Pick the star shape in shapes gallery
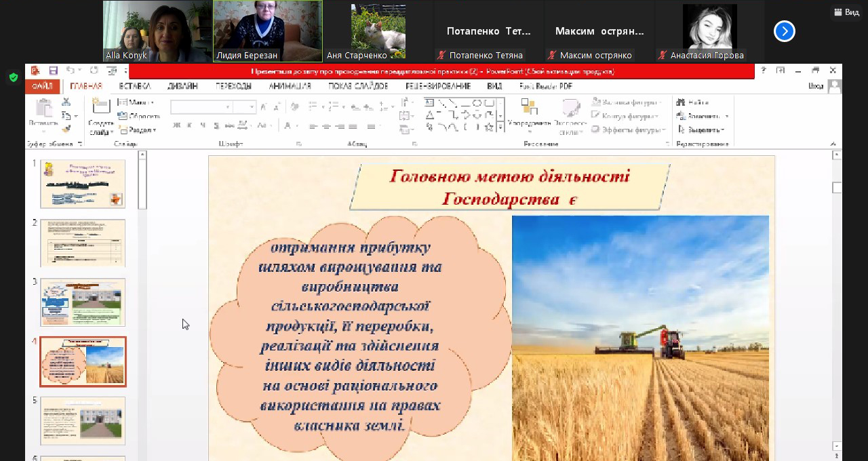The image size is (868, 461). [x=490, y=127]
